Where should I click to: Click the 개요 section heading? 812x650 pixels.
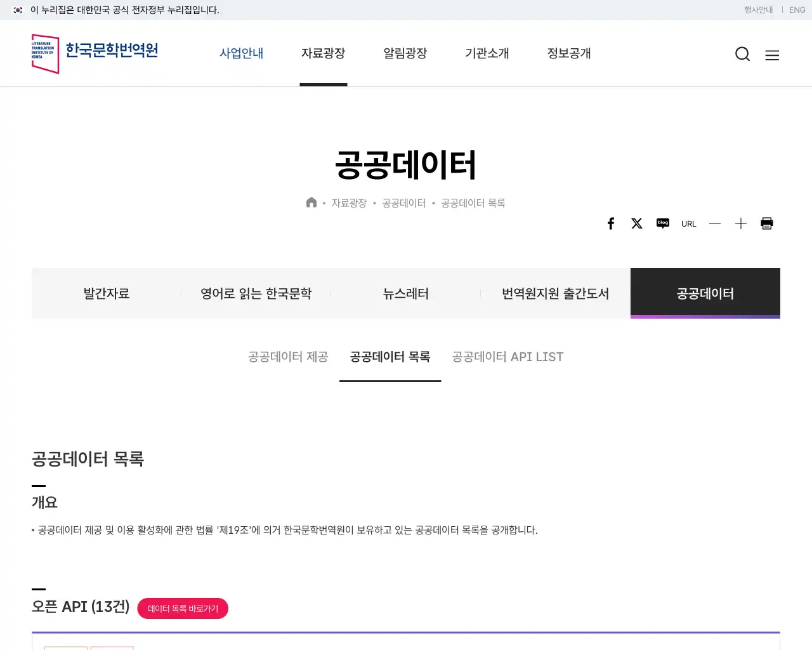(x=44, y=502)
